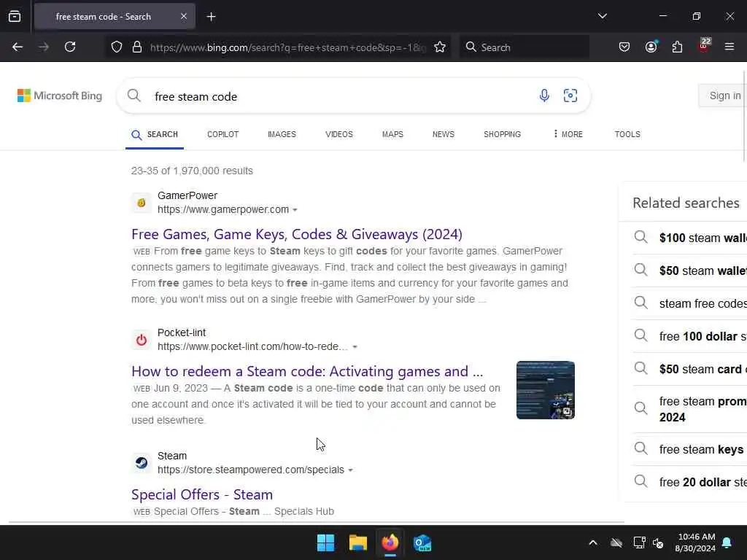Bookmark this page with the star icon
This screenshot has height=560, width=747.
point(440,47)
